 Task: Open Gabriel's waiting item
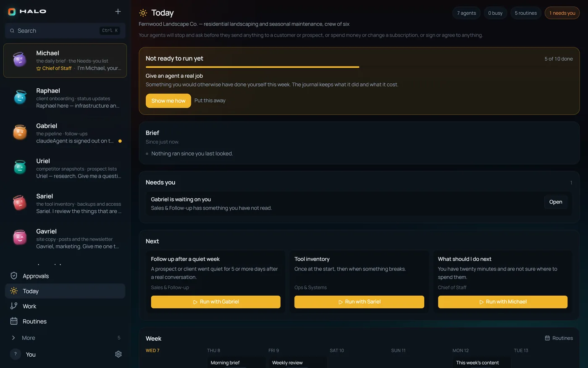[x=556, y=202]
